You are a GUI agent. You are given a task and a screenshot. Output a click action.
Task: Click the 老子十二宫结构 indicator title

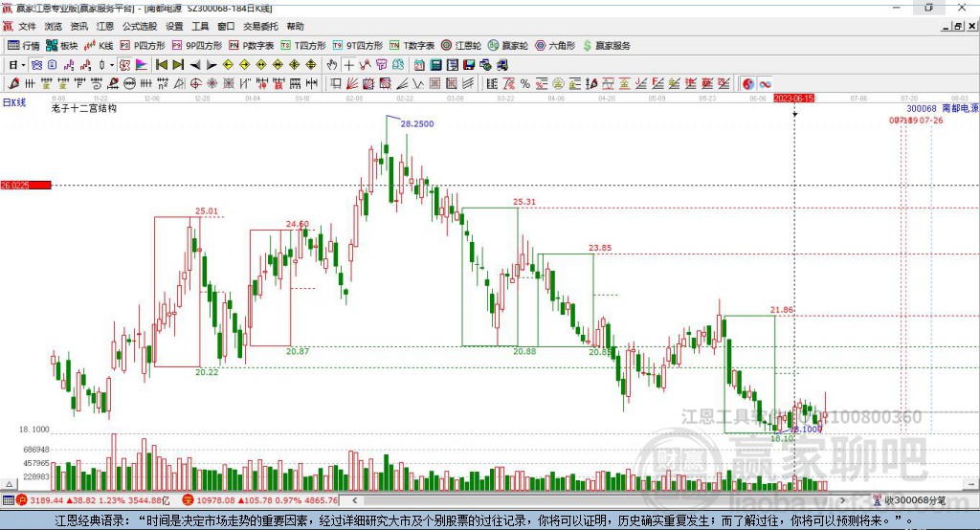[x=84, y=108]
